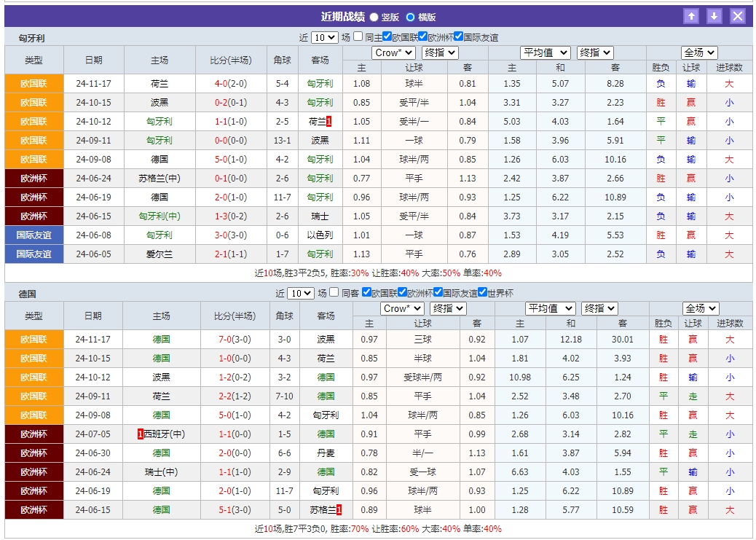756x540 pixels.
Task: Close the 近期战绩 panel
Action: tap(738, 15)
